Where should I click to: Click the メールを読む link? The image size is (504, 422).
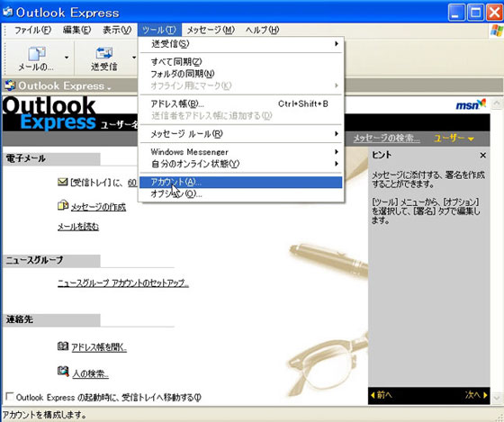78,227
